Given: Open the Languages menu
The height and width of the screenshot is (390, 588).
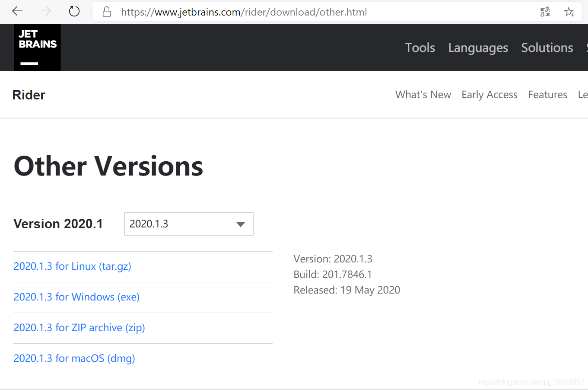Looking at the screenshot, I should (478, 48).
